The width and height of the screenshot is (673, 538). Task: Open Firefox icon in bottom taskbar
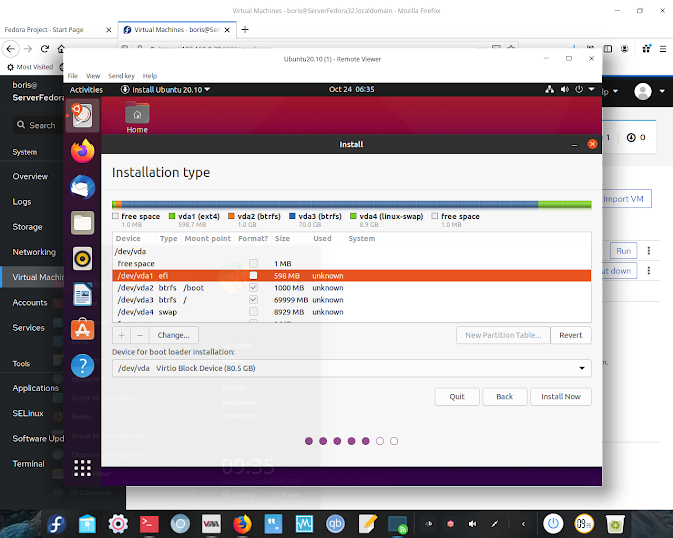[242, 524]
